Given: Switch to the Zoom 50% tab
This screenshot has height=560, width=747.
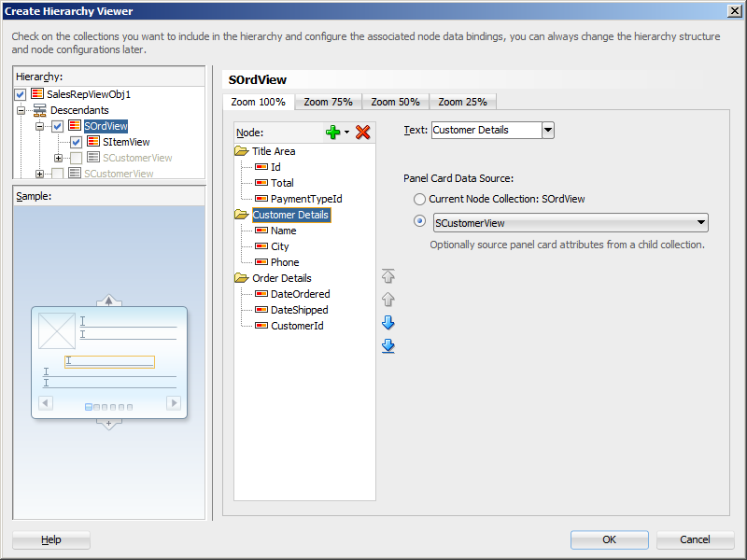Looking at the screenshot, I should [395, 102].
